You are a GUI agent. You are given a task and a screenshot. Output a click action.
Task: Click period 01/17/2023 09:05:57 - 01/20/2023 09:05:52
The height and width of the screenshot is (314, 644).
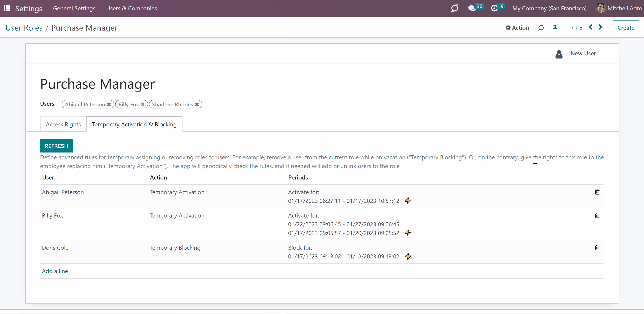(x=344, y=233)
